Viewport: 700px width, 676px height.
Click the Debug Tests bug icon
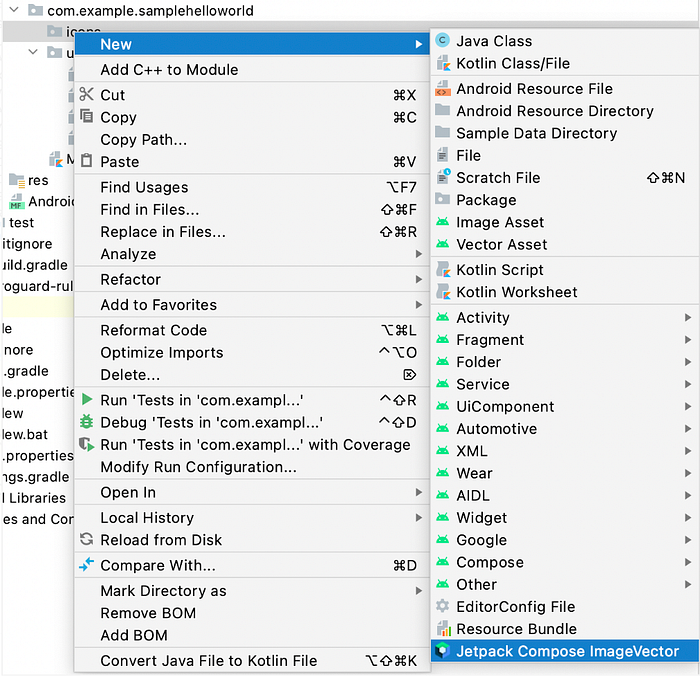tap(86, 421)
